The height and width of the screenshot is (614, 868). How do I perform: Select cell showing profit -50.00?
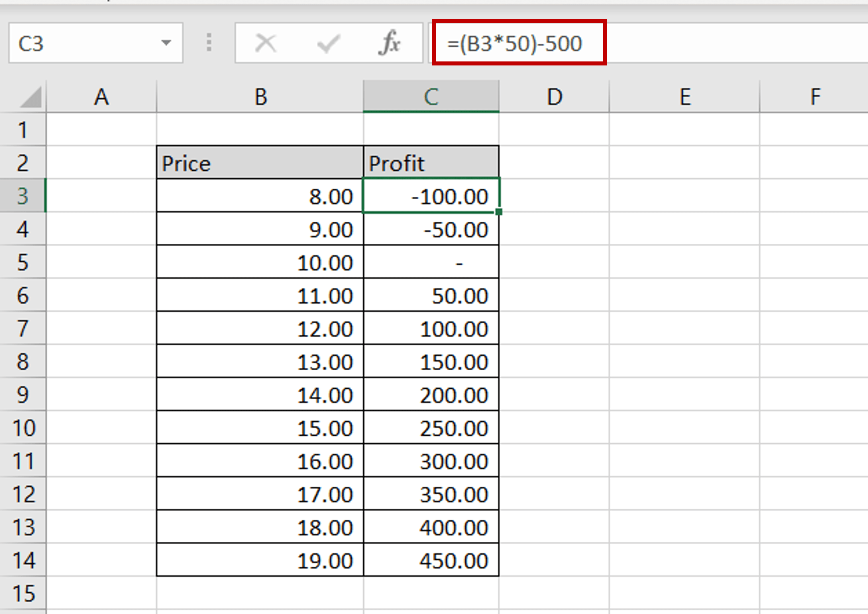(x=431, y=229)
